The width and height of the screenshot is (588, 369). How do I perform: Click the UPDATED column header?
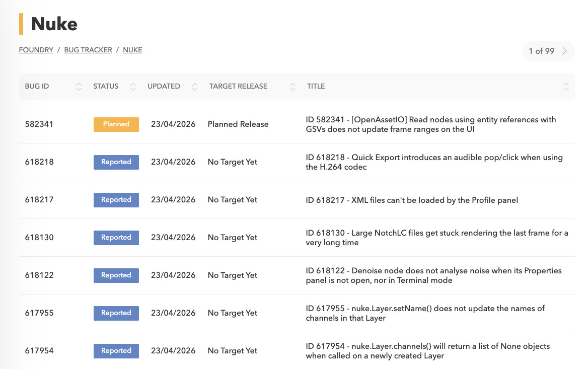pyautogui.click(x=164, y=86)
